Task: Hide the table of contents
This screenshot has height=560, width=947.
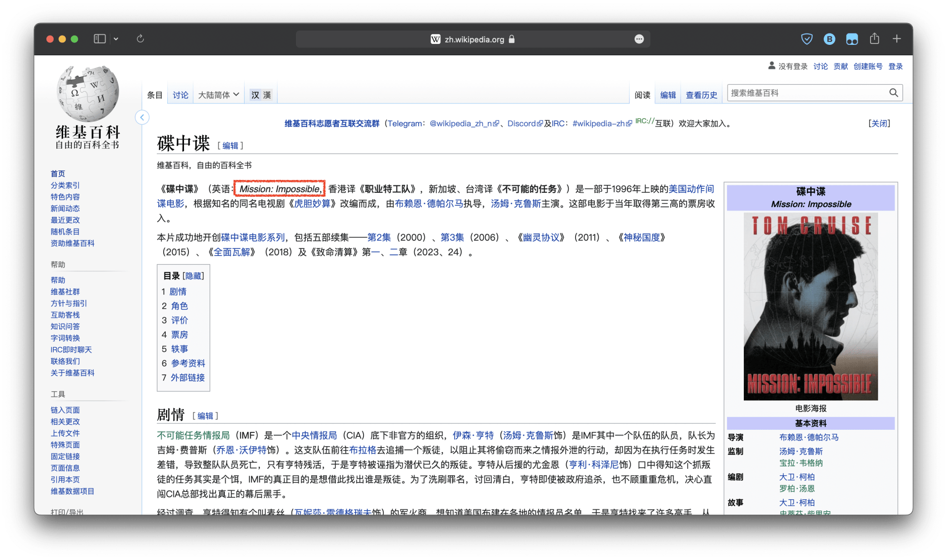Action: tap(193, 276)
